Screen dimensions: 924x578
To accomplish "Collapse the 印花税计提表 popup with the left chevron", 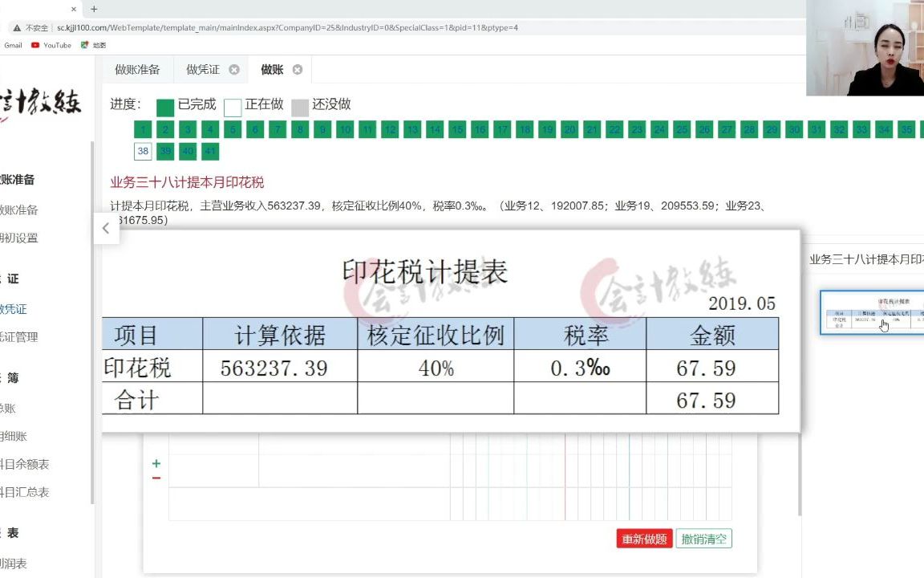I will point(106,228).
